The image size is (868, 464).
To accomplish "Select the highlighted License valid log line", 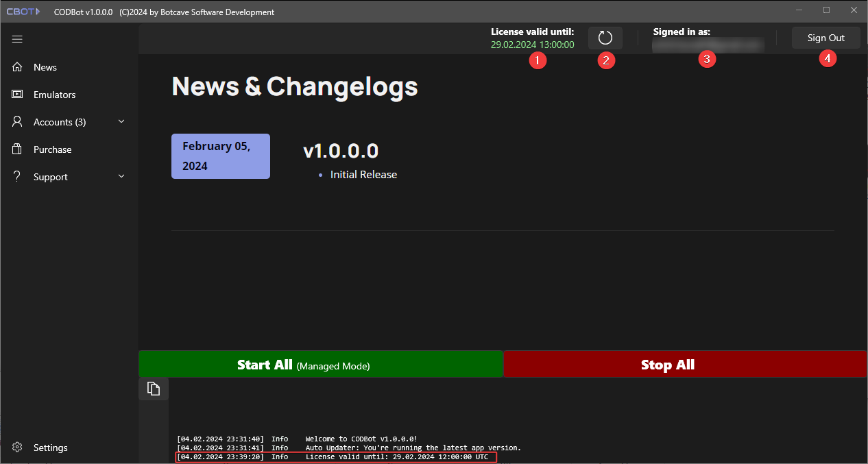I will point(335,457).
